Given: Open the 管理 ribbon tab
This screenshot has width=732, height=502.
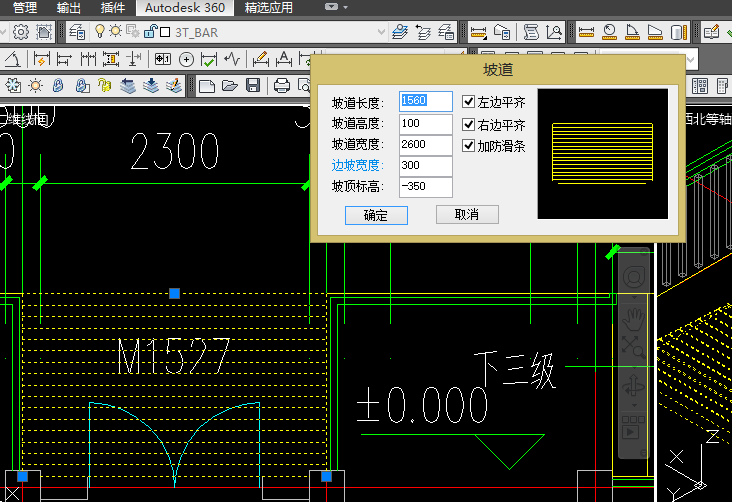Looking at the screenshot, I should (25, 7).
